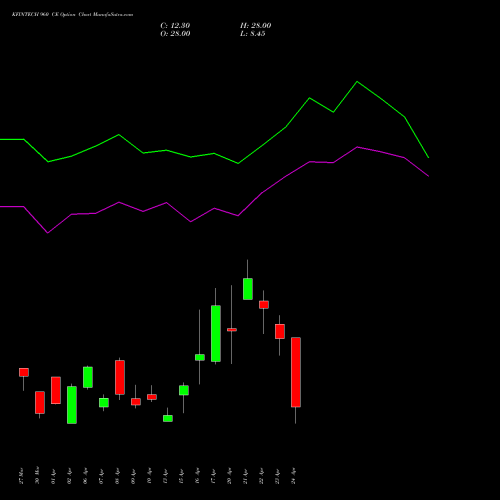Click the opening price value O: 28.00
Image resolution: width=500 pixels, height=500 pixels.
[175, 34]
